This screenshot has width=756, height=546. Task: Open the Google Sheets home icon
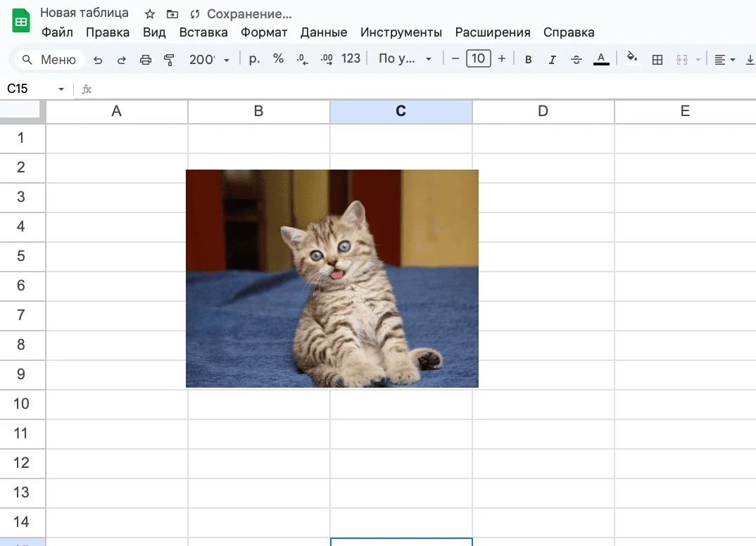pyautogui.click(x=20, y=22)
